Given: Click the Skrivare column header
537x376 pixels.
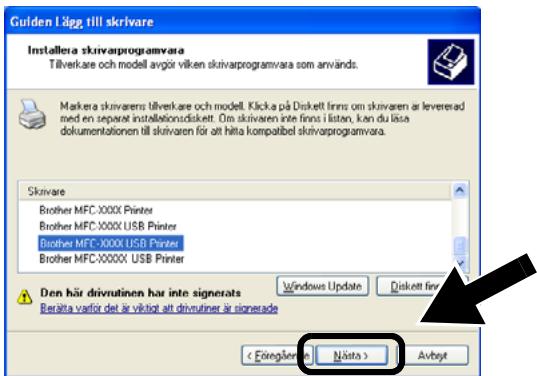Looking at the screenshot, I should [x=235, y=191].
